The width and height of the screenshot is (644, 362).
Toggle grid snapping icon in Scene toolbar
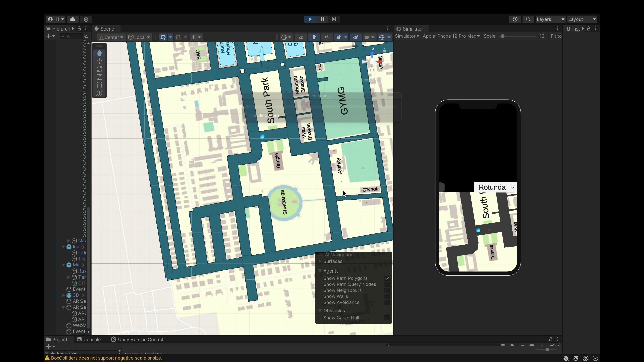(163, 37)
